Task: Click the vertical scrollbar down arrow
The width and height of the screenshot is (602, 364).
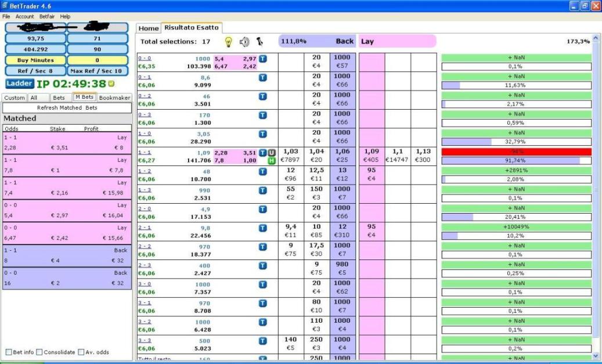Action: pos(595,355)
